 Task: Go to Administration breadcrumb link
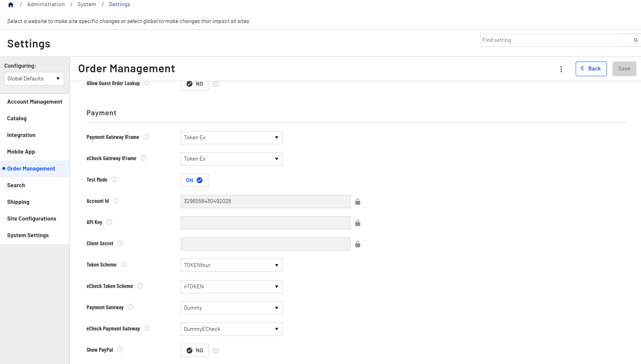coord(46,4)
